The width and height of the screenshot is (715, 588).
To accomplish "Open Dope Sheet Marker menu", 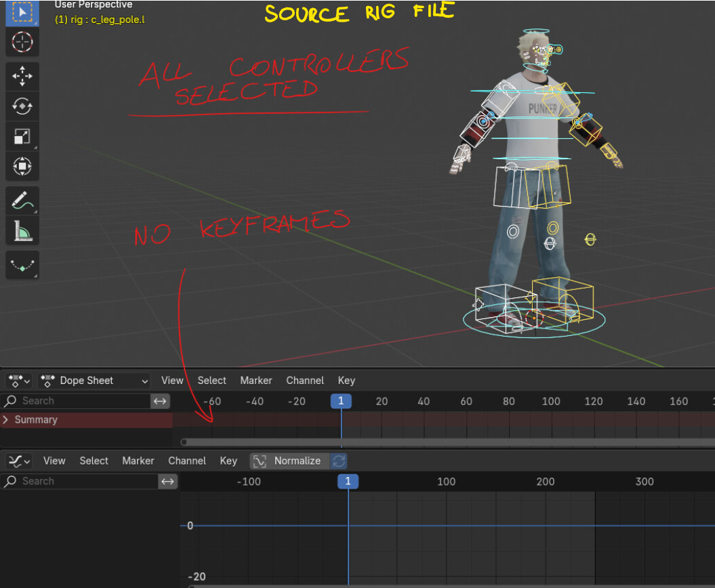I will (256, 381).
